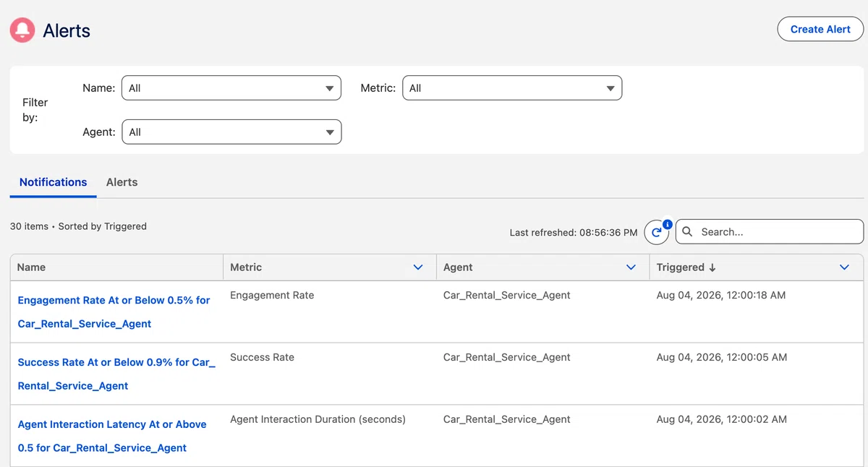Click the Triggered column header label
868x467 pixels.
click(680, 267)
